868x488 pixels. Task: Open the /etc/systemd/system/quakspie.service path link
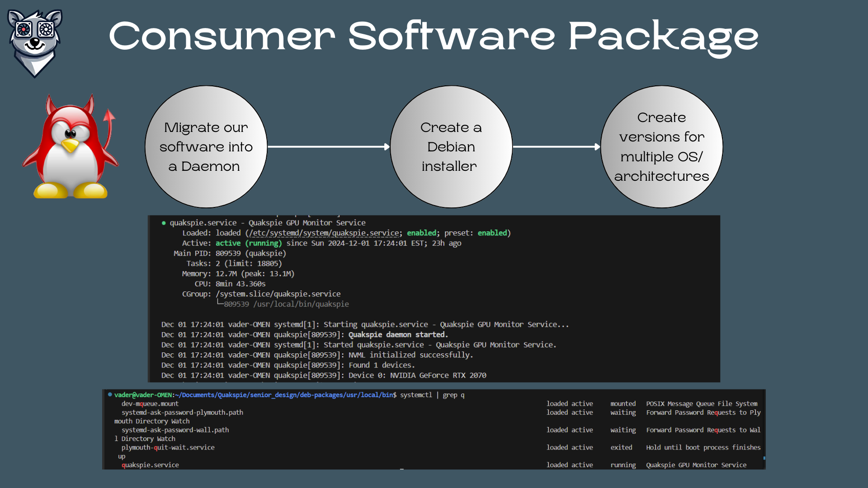324,233
